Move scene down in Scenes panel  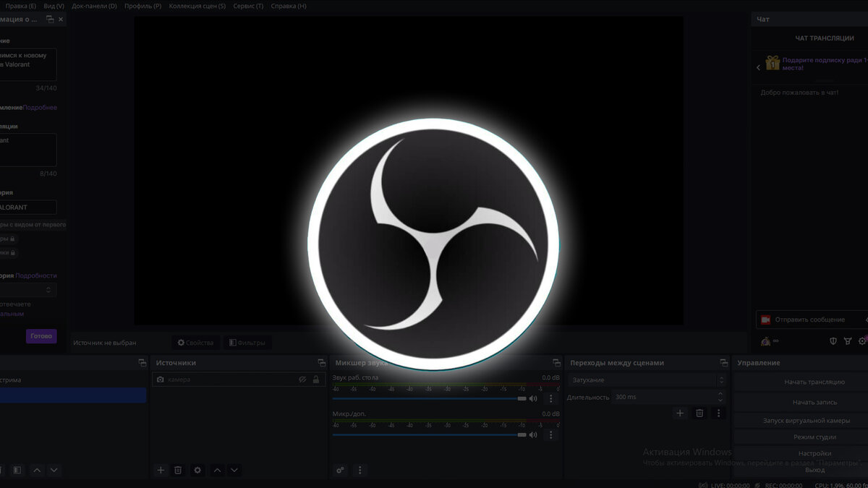pyautogui.click(x=54, y=470)
